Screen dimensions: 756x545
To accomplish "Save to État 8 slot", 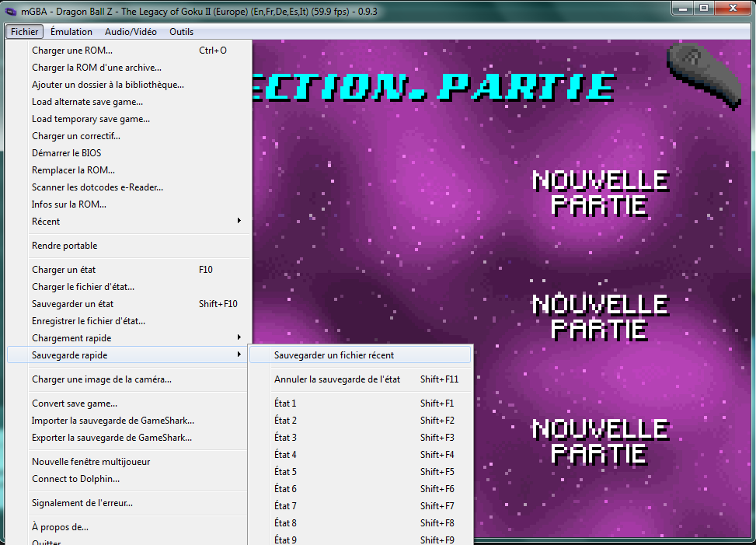I will (361, 523).
